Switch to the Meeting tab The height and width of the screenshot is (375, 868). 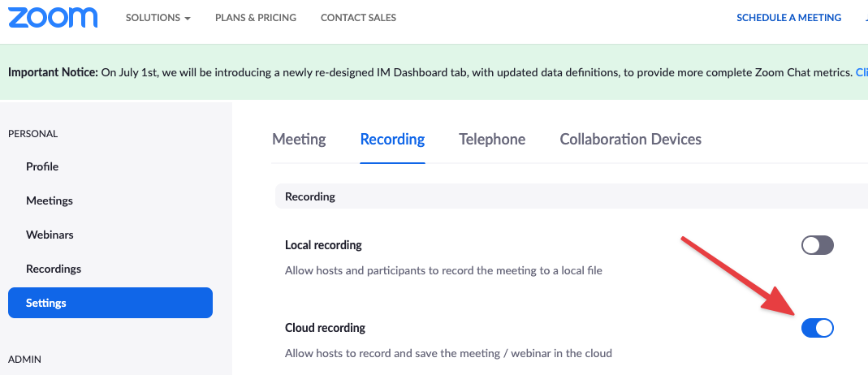tap(299, 139)
